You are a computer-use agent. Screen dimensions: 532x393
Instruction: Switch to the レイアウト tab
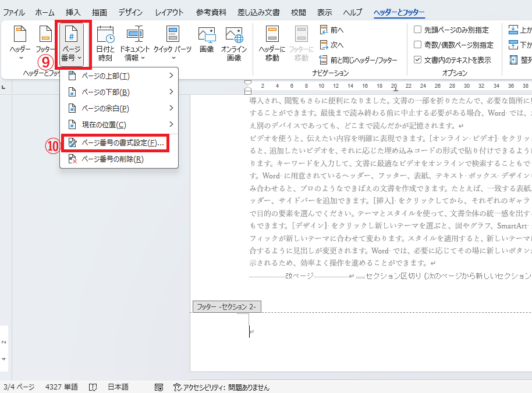click(169, 13)
